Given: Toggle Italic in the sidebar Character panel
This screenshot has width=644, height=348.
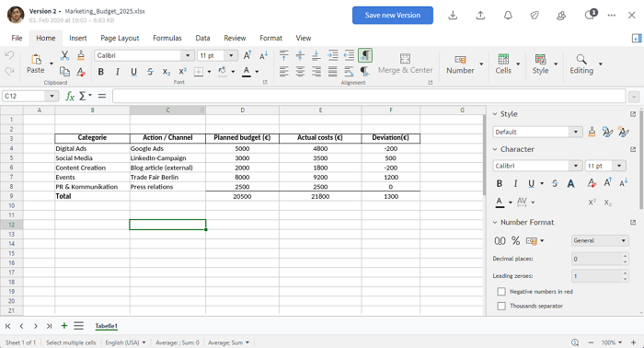Looking at the screenshot, I should (x=515, y=183).
